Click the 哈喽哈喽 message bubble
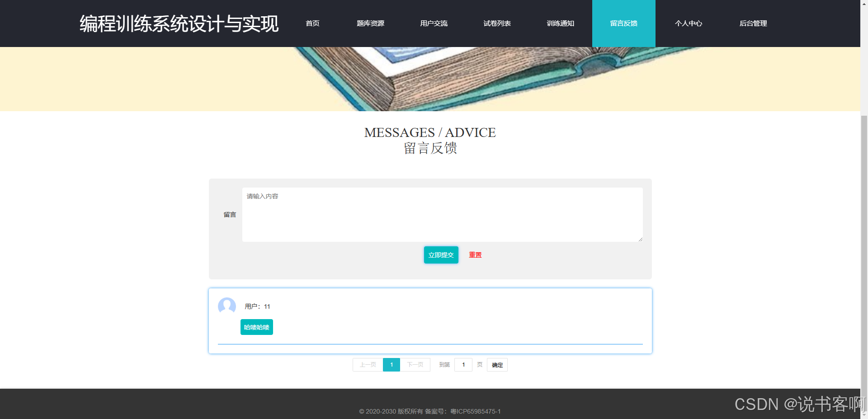The image size is (868, 419). [x=256, y=327]
